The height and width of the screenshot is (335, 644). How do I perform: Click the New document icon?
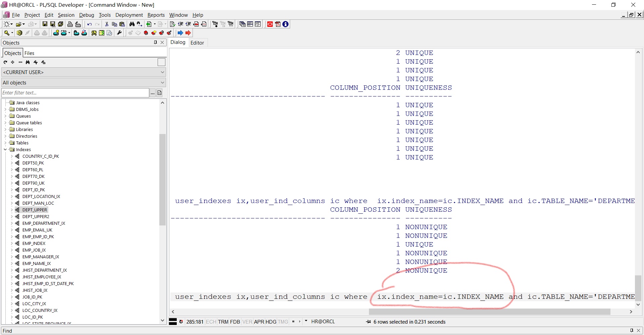pyautogui.click(x=6, y=24)
